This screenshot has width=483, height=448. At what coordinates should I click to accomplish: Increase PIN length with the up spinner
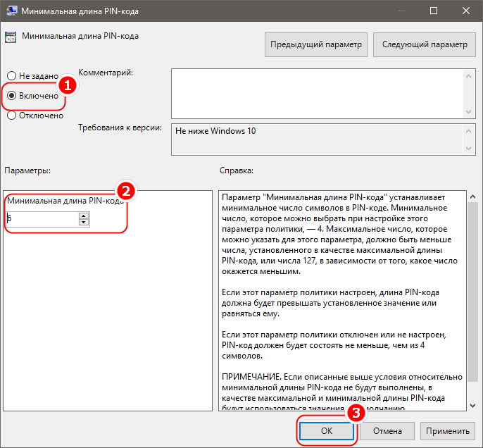click(x=84, y=216)
